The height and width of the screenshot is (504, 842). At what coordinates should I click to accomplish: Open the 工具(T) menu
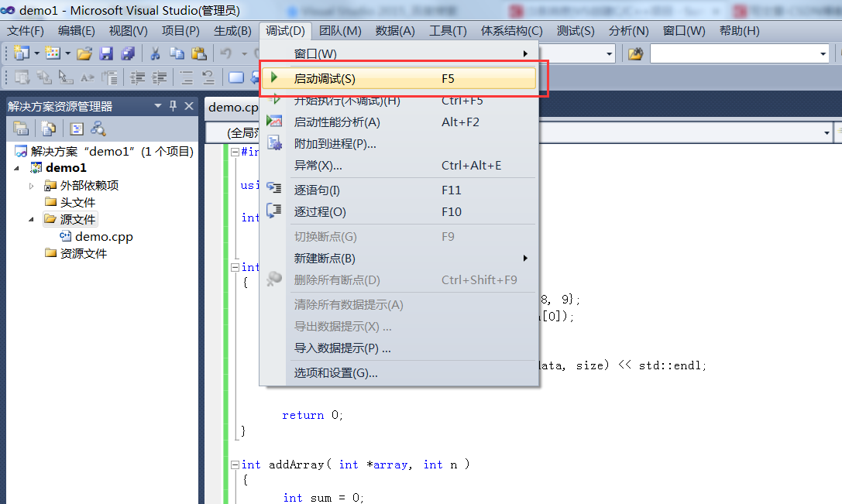448,31
